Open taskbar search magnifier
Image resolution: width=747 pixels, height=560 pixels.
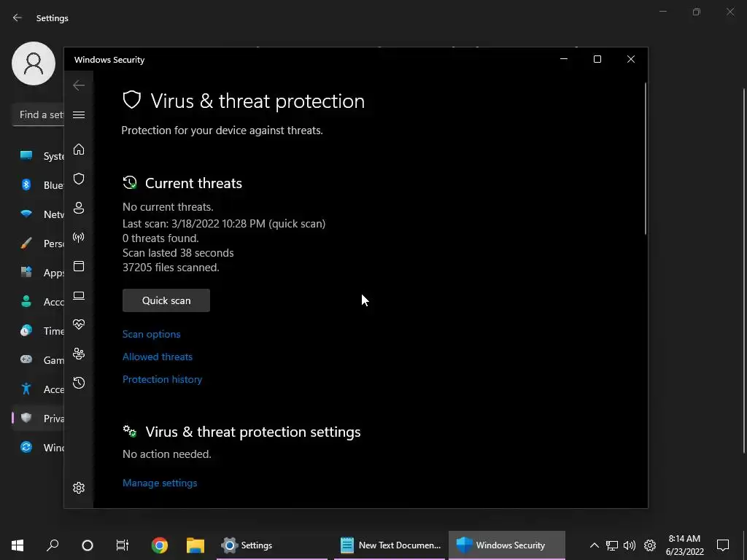tap(53, 545)
